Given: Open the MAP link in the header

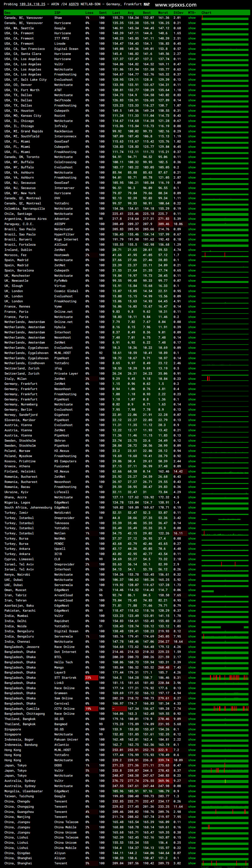Looking at the screenshot, I should click(x=146, y=4).
